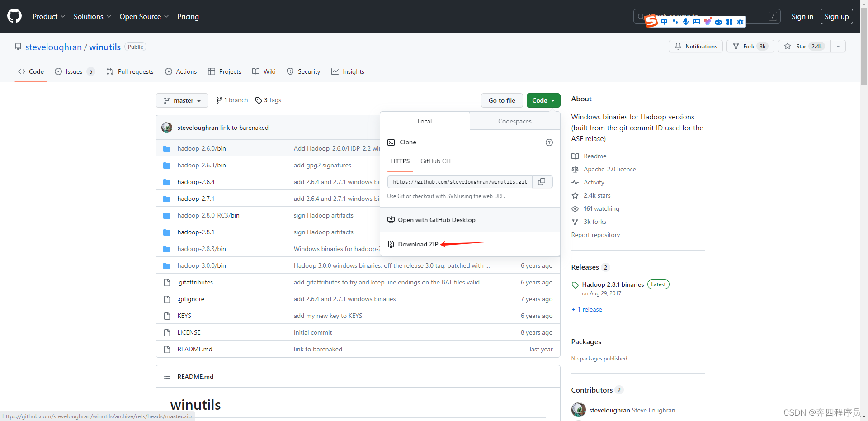The image size is (868, 421).
Task: Copy the HTTPS clone URL
Action: click(x=542, y=182)
